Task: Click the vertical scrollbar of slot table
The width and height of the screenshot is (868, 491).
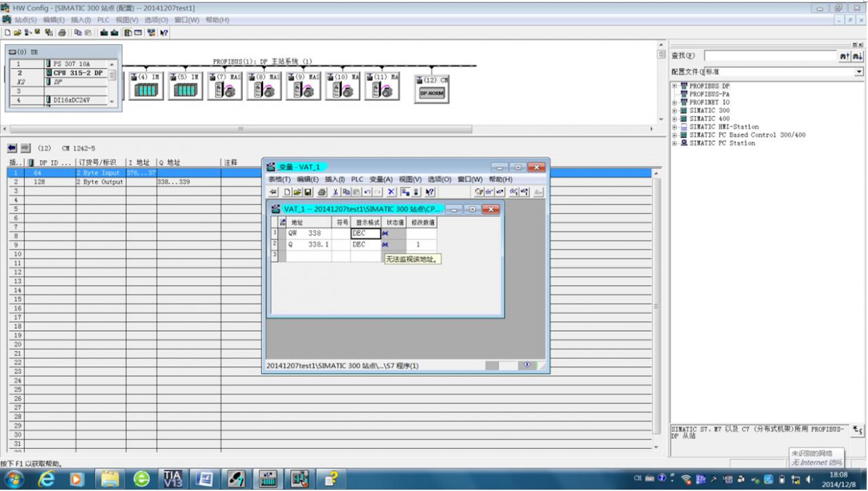Action: point(656,307)
